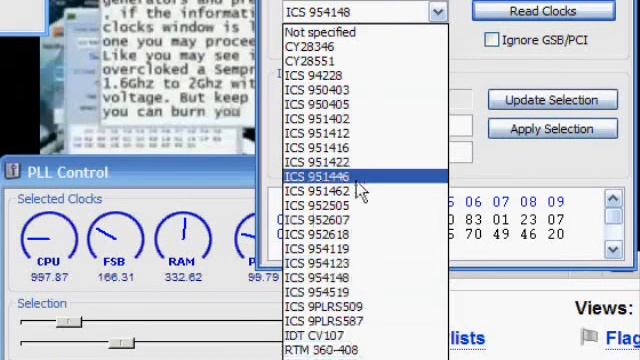Select ICS 950403 option
640x360 pixels.
coord(365,90)
